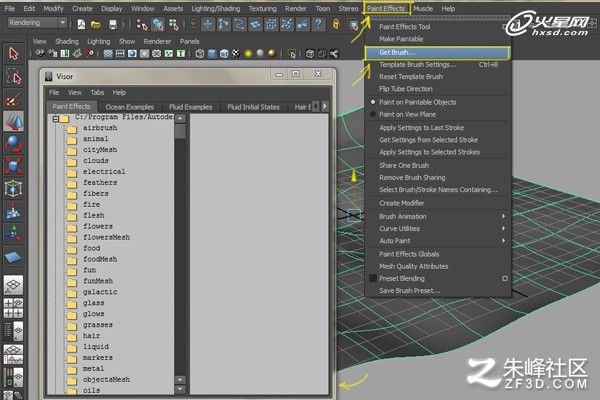Viewport: 600px width, 400px height.
Task: Enable smooth shade all display
Action: [x=212, y=54]
